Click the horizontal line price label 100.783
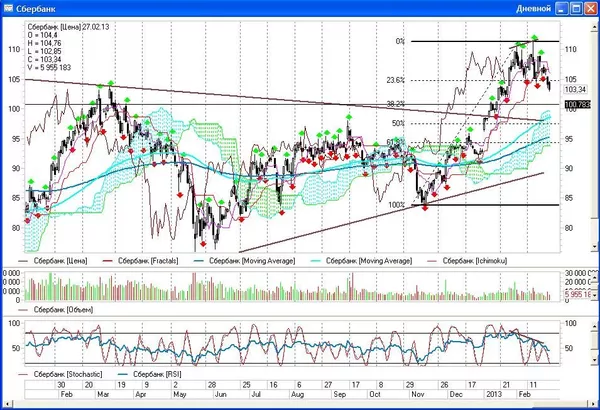Screen dimensions: 600x410 pos(577,104)
